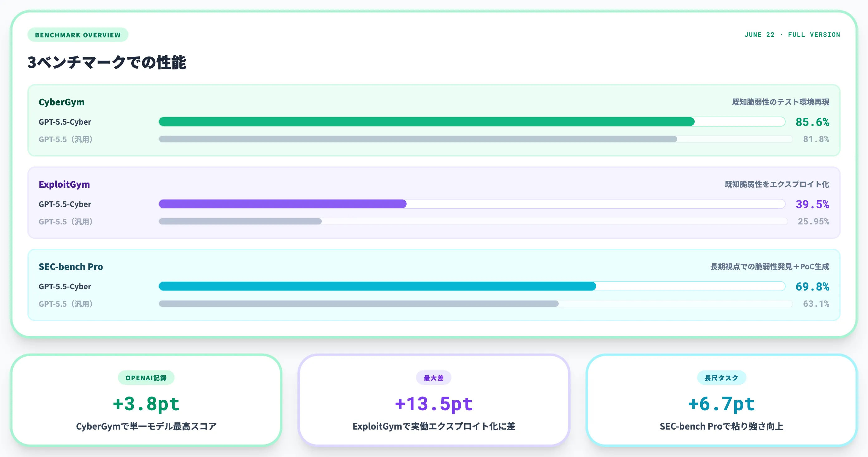Select the CyberGym section title

[x=62, y=102]
